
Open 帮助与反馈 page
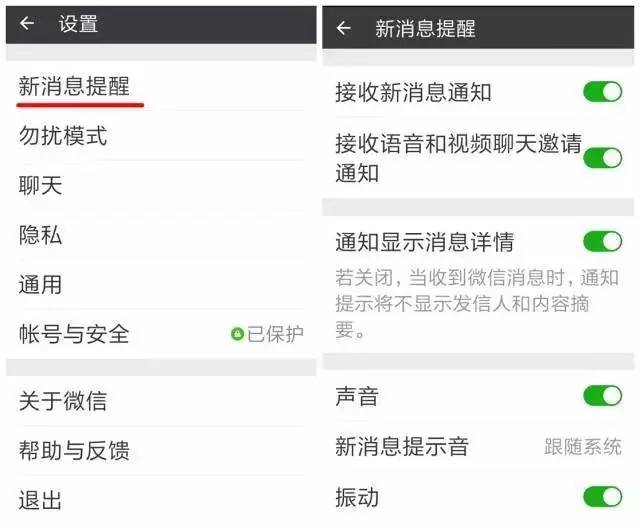161,450
